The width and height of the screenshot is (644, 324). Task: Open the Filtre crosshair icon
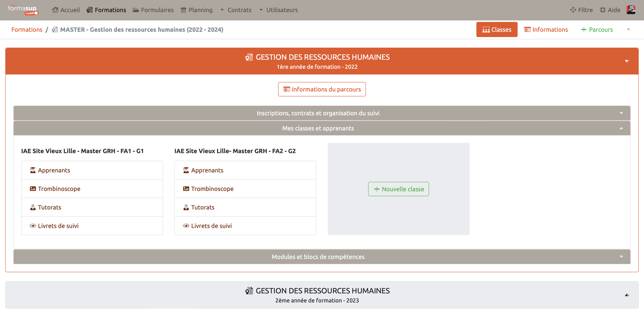pyautogui.click(x=573, y=10)
